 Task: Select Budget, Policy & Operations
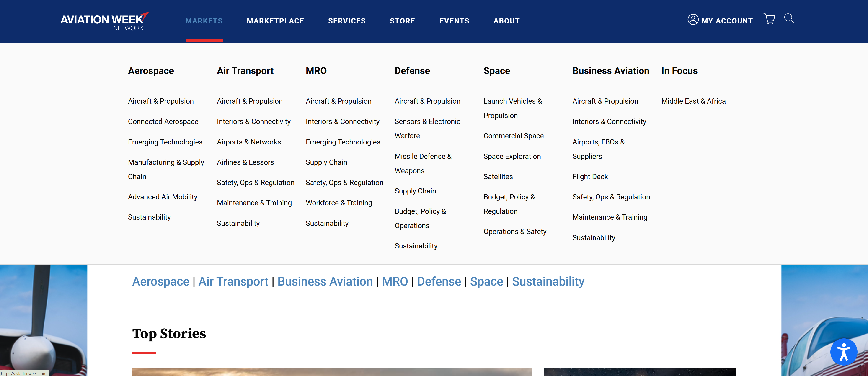coord(420,218)
